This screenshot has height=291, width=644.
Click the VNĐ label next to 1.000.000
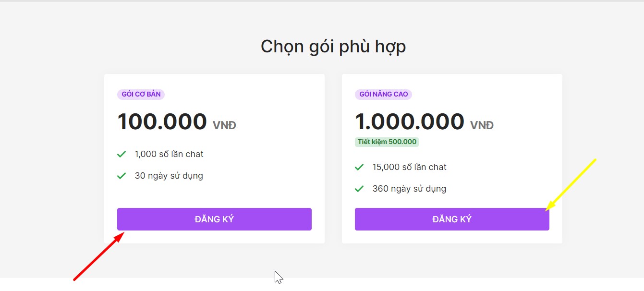point(482,125)
